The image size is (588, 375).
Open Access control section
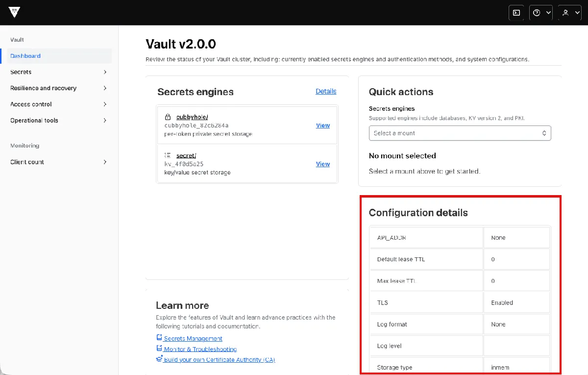point(59,104)
